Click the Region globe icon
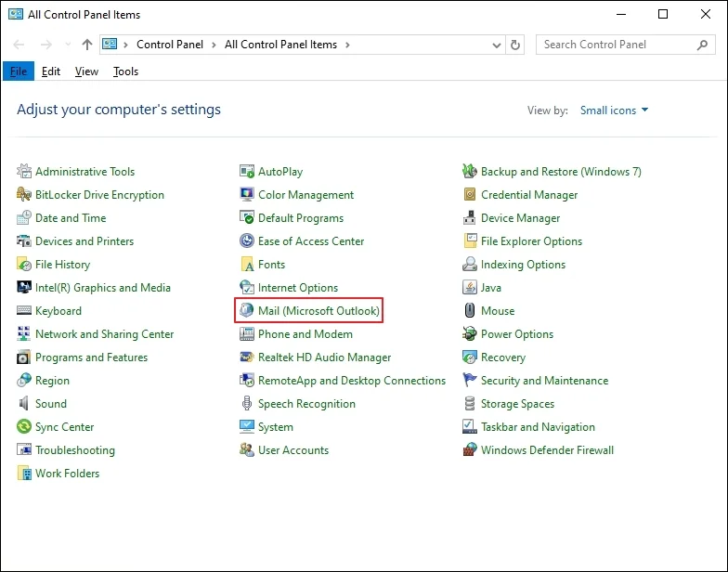This screenshot has height=572, width=728. (24, 381)
